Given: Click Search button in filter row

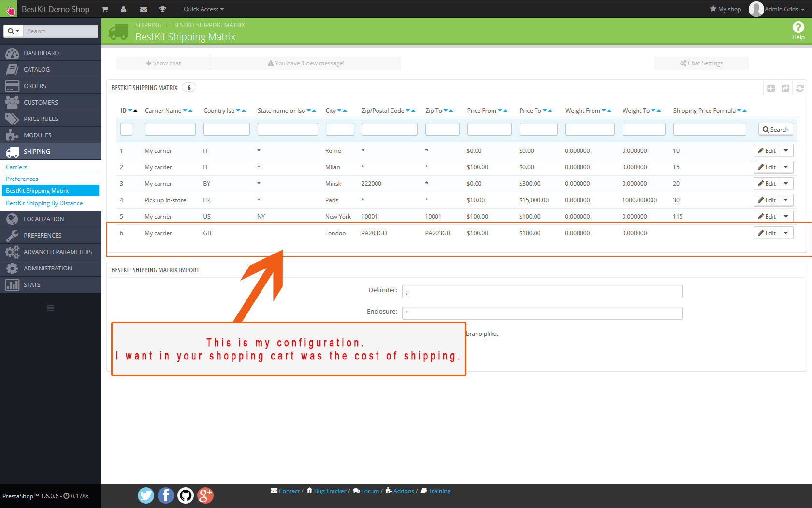Looking at the screenshot, I should (776, 130).
